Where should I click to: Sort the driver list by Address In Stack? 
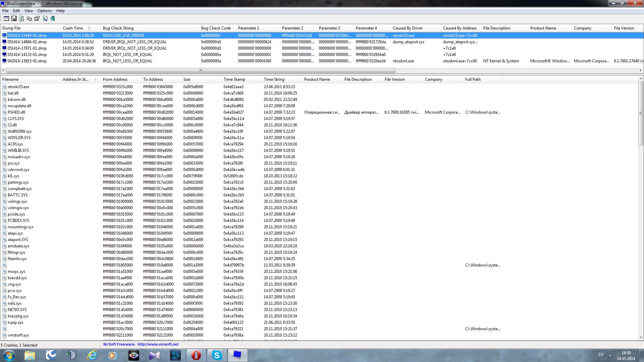click(x=75, y=79)
